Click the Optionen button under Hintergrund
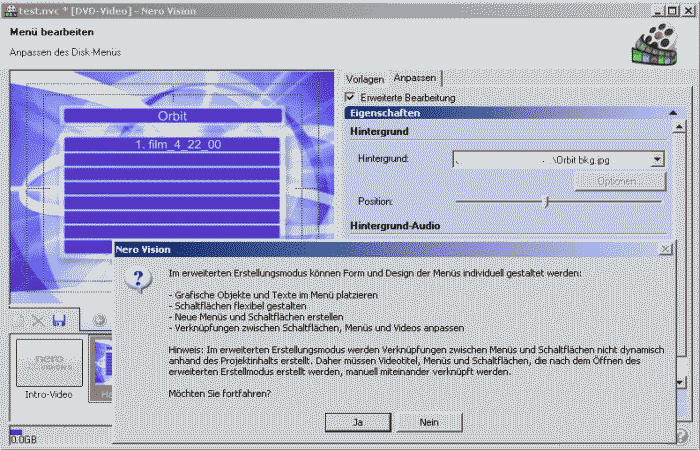 click(x=621, y=181)
